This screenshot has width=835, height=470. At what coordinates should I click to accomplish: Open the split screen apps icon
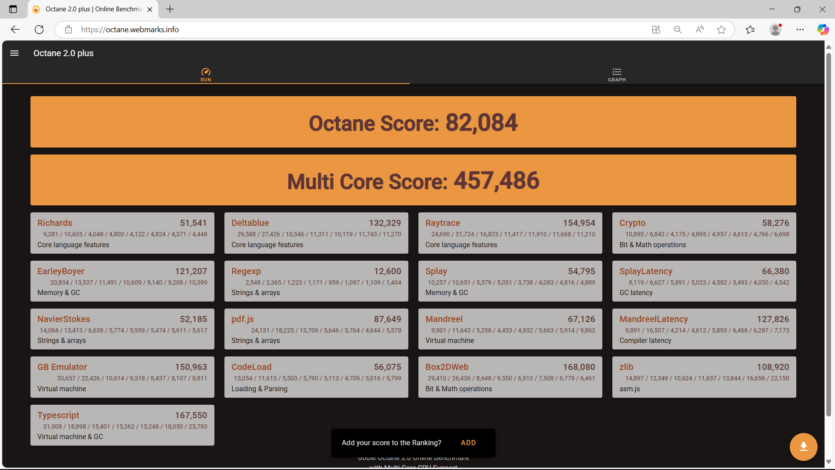656,30
